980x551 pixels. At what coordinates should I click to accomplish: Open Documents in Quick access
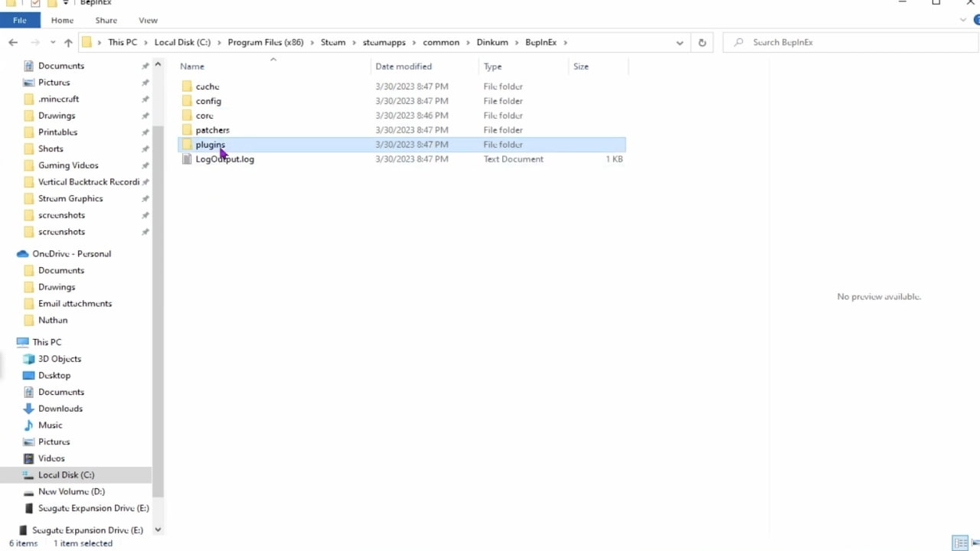coord(61,66)
